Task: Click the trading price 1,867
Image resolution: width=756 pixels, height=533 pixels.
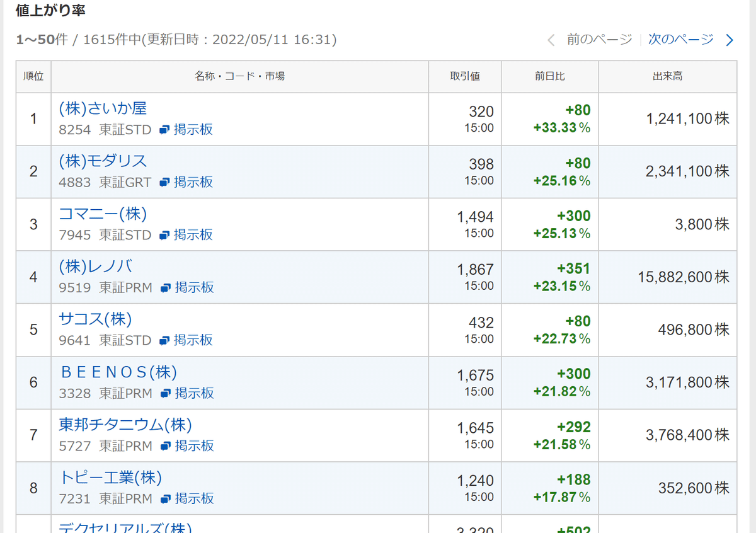Action: click(x=475, y=270)
